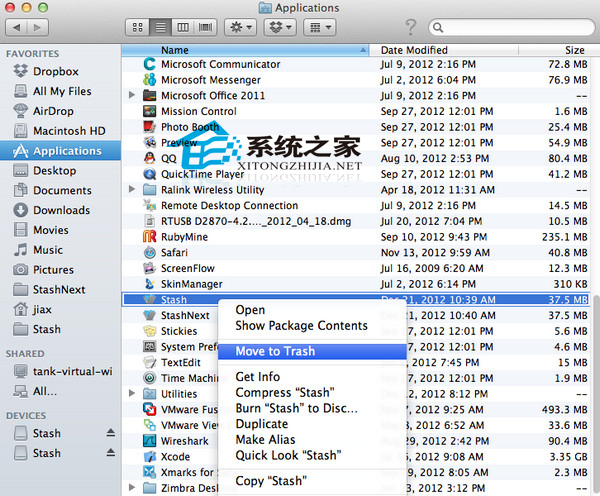600x496 pixels.
Task: Click the vertical scrollbar of the file list
Action: pos(596,394)
